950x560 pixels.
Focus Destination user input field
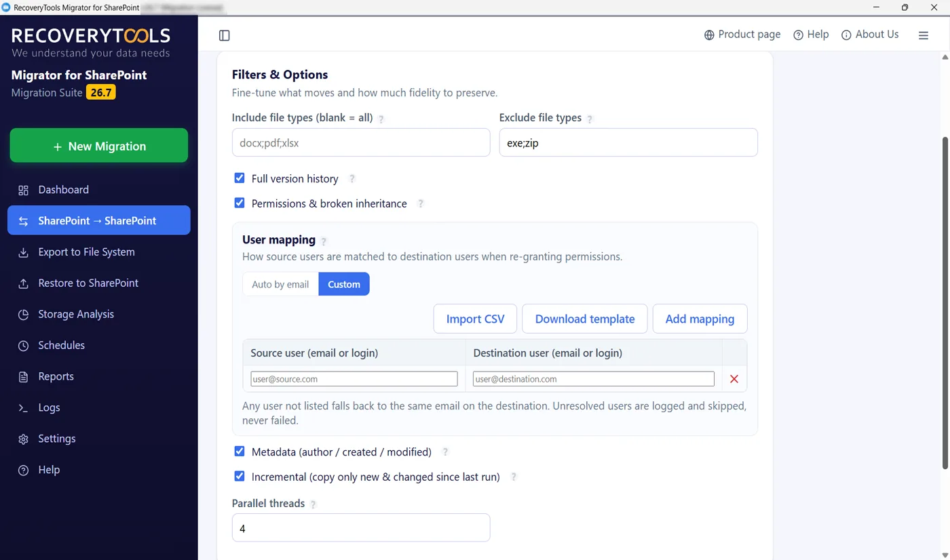[x=594, y=379]
